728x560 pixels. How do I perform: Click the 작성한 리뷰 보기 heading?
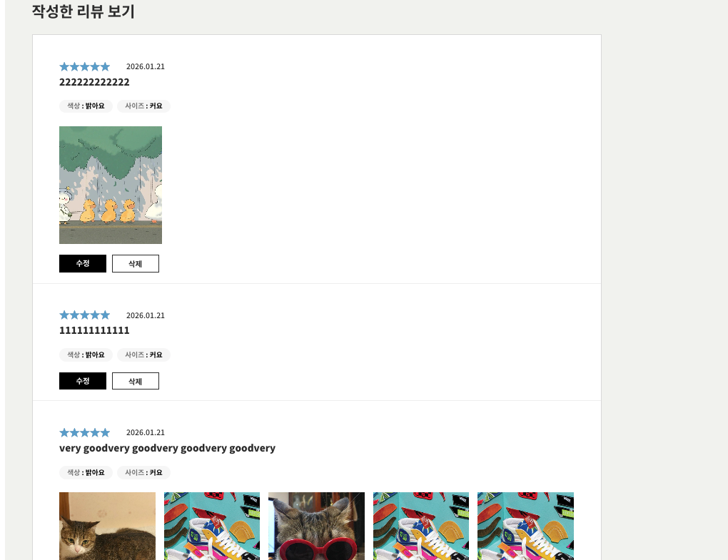(x=83, y=11)
